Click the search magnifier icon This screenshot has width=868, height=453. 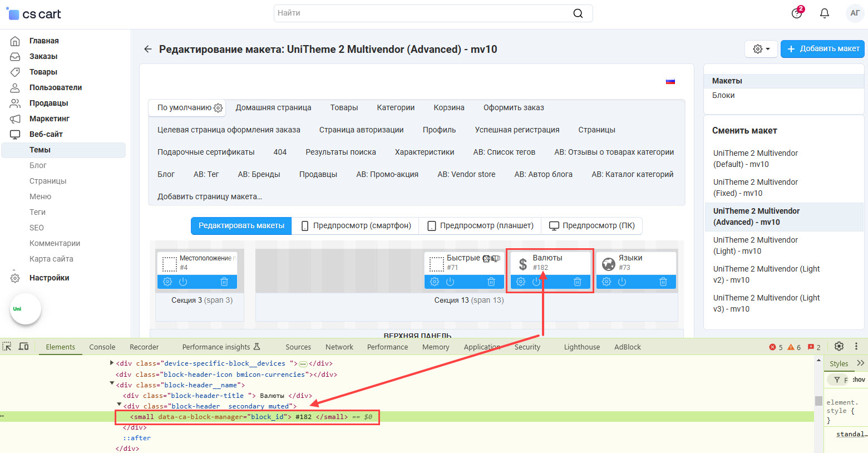coord(578,13)
